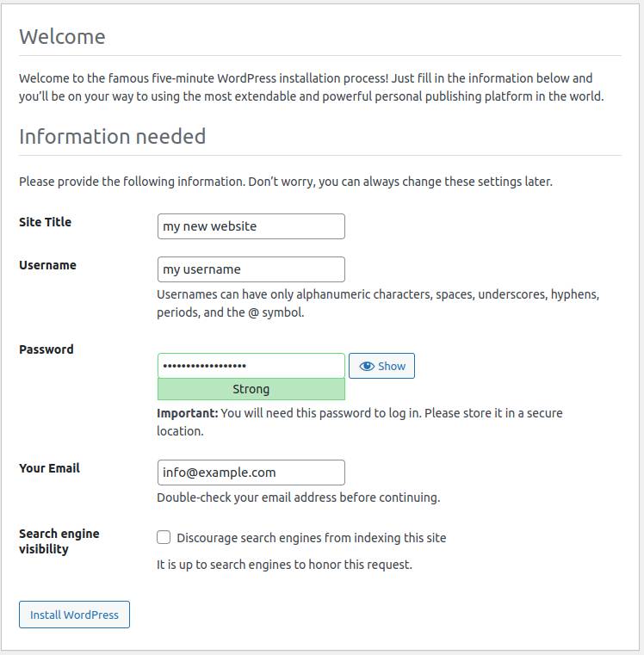The image size is (644, 655).
Task: Click the Your Email label
Action: [x=49, y=468]
